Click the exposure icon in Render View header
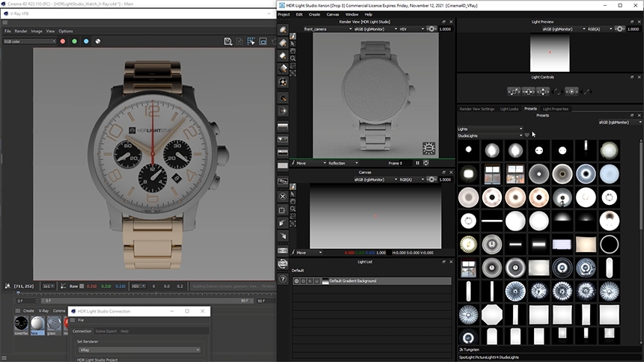Viewport: 644px width, 362px height. click(431, 29)
